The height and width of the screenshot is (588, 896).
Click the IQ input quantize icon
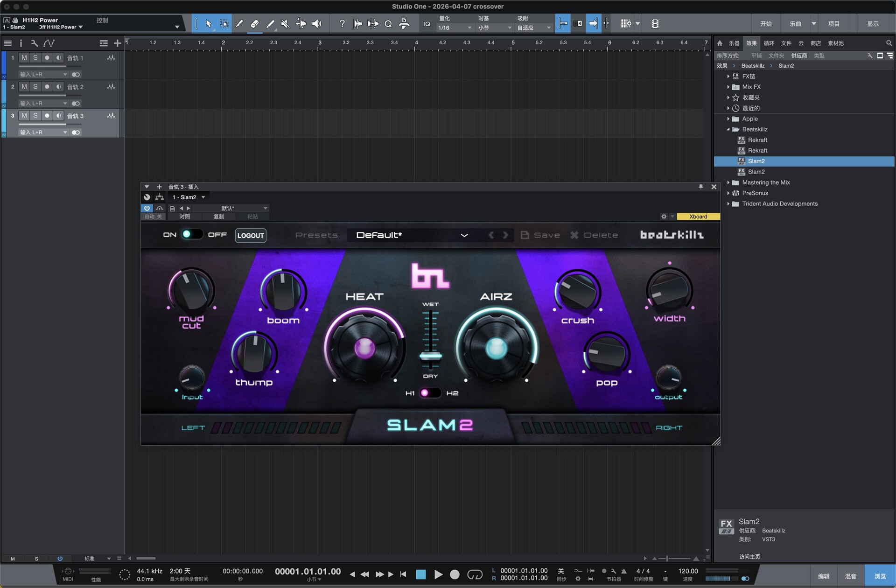(427, 24)
